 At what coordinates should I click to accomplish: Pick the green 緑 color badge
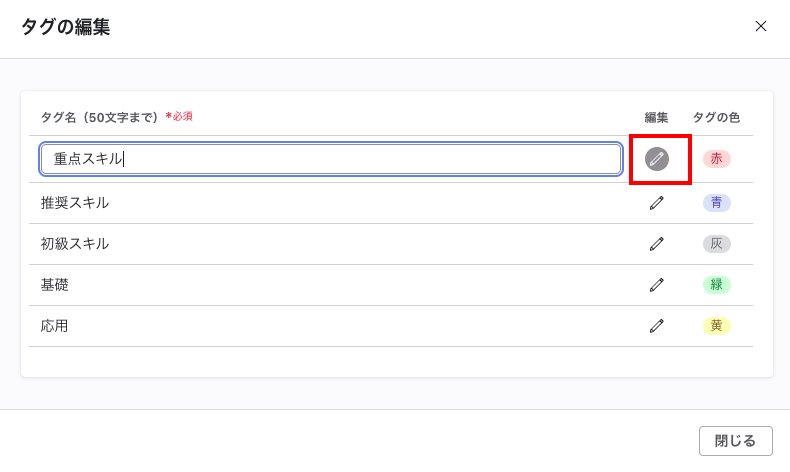click(716, 285)
